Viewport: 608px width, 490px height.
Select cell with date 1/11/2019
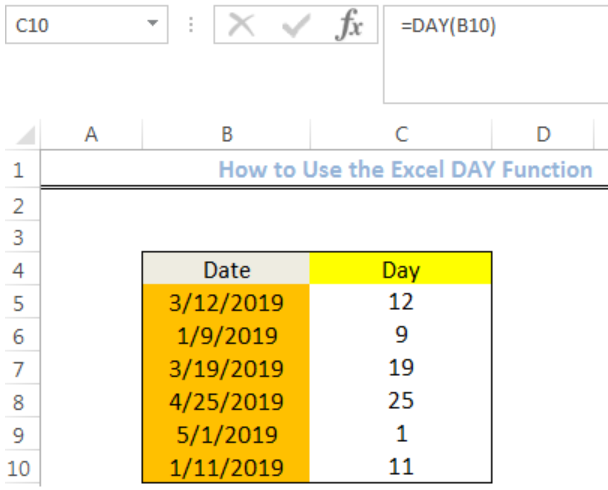point(226,467)
